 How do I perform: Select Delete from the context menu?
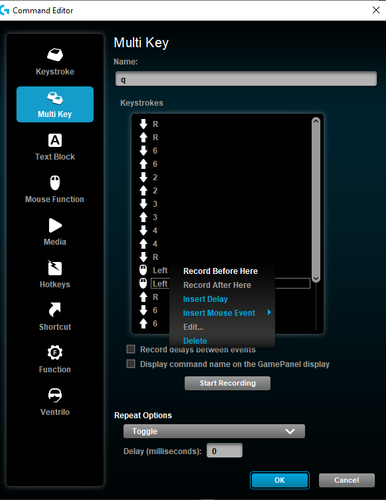click(x=195, y=341)
